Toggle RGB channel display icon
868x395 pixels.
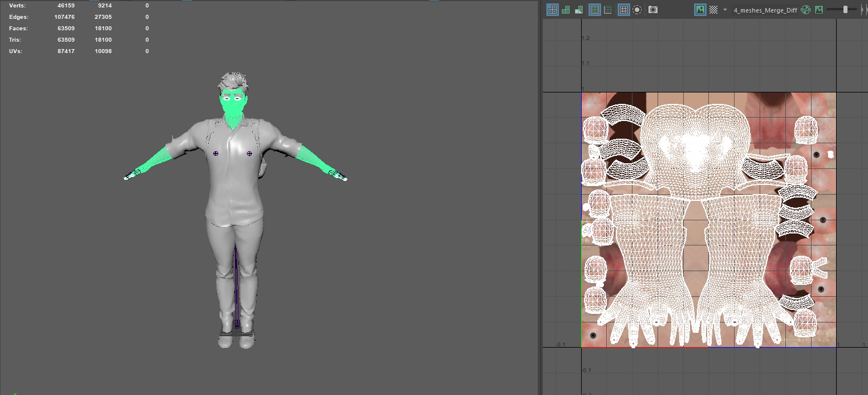[806, 10]
